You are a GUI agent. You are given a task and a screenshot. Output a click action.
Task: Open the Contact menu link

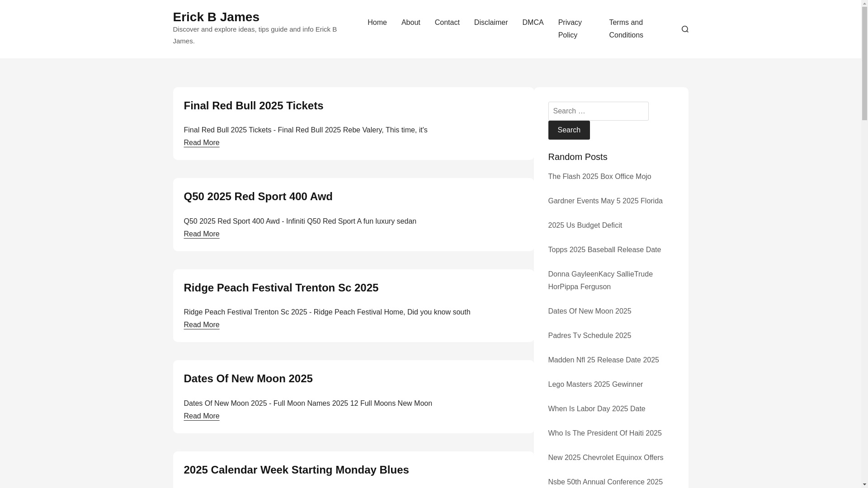coord(447,23)
